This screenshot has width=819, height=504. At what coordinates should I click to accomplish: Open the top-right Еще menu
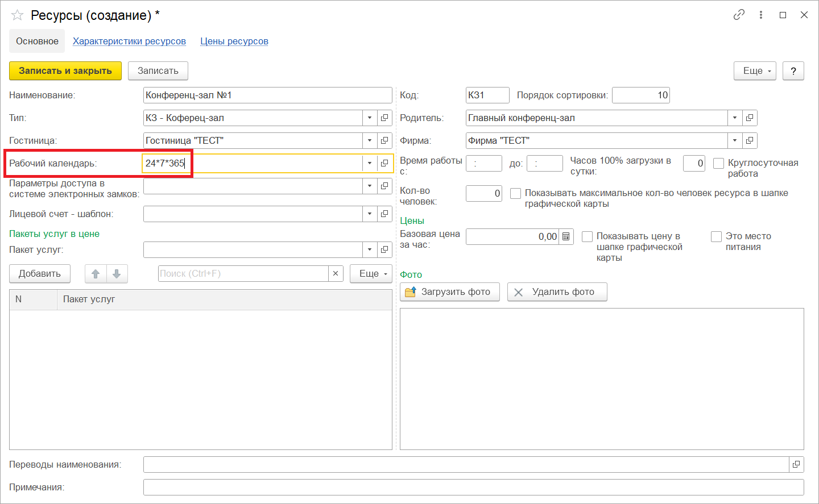755,71
